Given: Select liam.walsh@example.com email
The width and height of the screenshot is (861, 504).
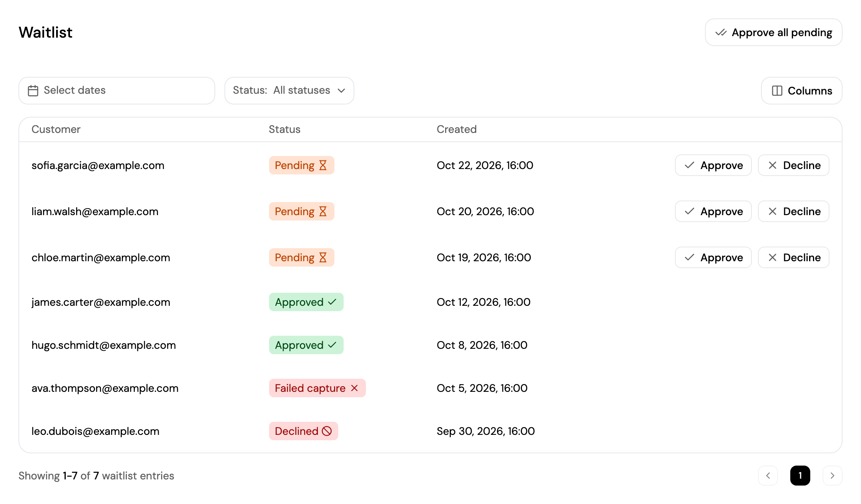Looking at the screenshot, I should tap(95, 212).
